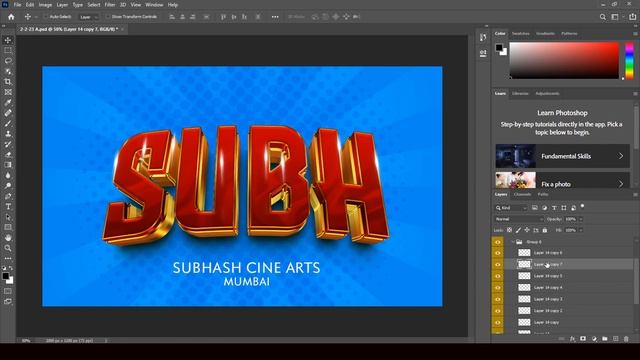
Task: Select the Brush tool
Action: 8,123
